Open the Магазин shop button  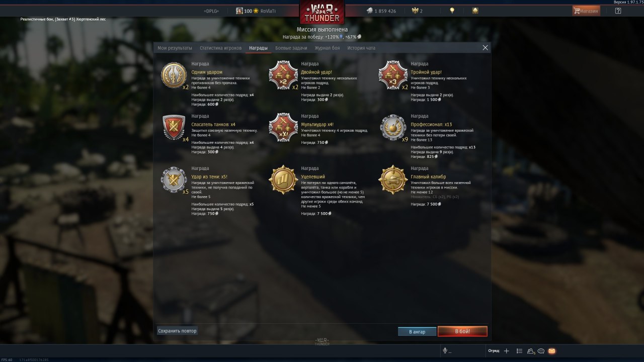[x=586, y=11]
